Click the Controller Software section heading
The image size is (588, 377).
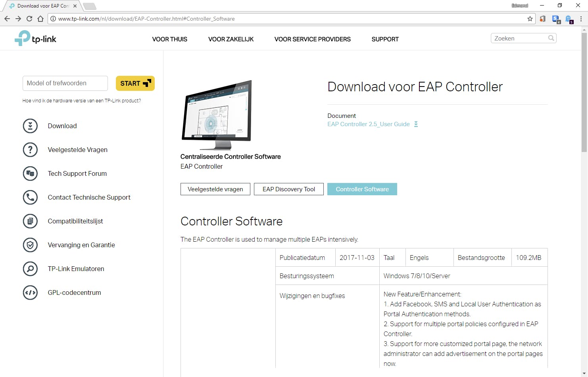[x=232, y=221]
